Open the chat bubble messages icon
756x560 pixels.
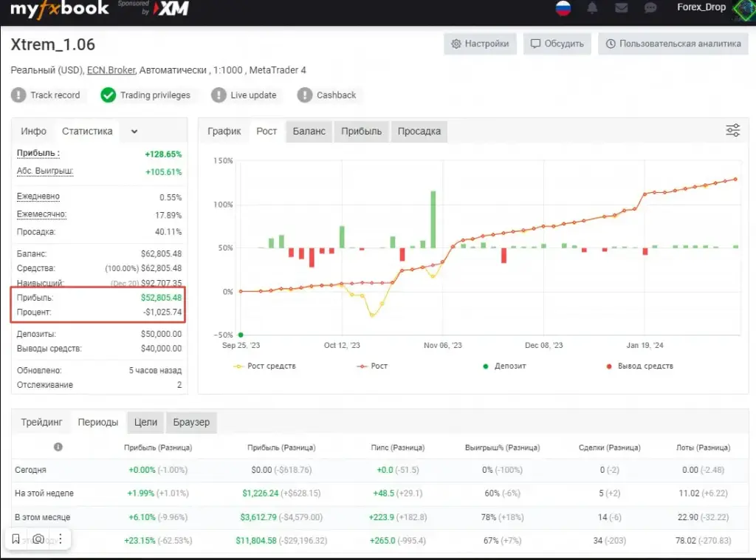[650, 7]
